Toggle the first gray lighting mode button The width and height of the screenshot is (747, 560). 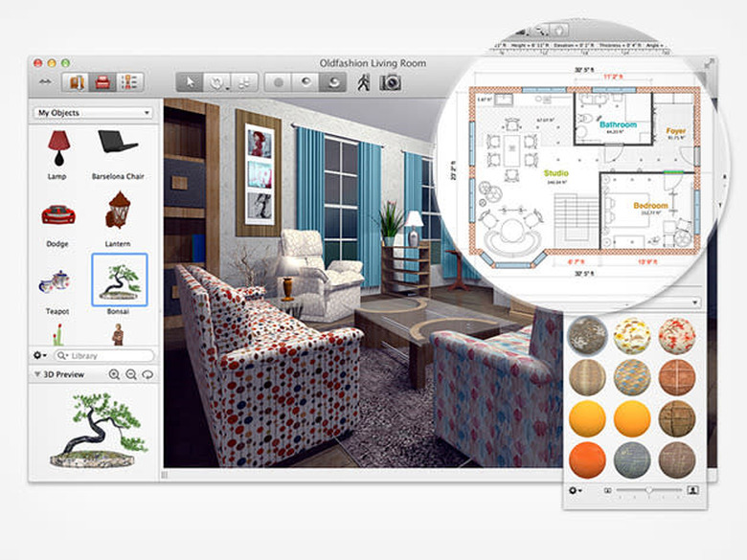coord(279,82)
